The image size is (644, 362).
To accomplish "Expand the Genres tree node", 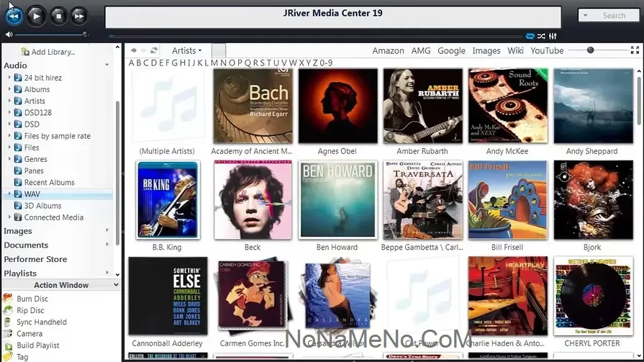I will point(9,159).
